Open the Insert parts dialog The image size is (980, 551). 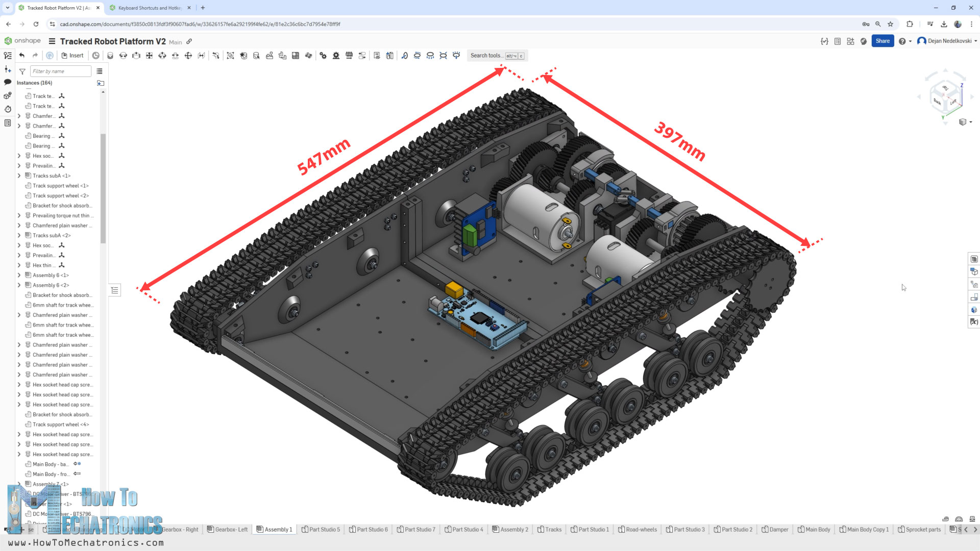72,56
